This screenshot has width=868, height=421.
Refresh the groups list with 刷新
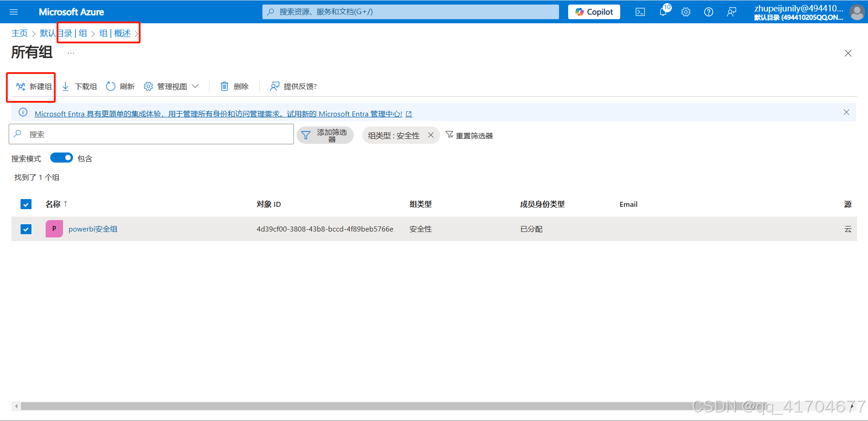pyautogui.click(x=120, y=86)
